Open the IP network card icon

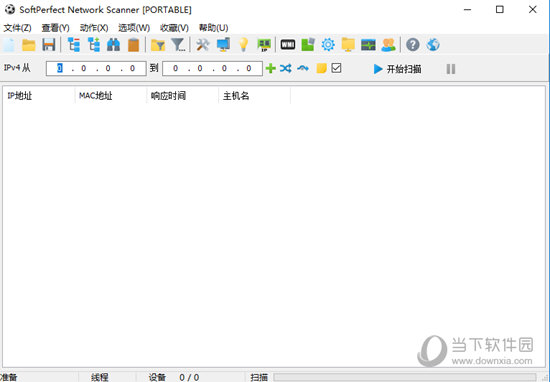pos(264,45)
